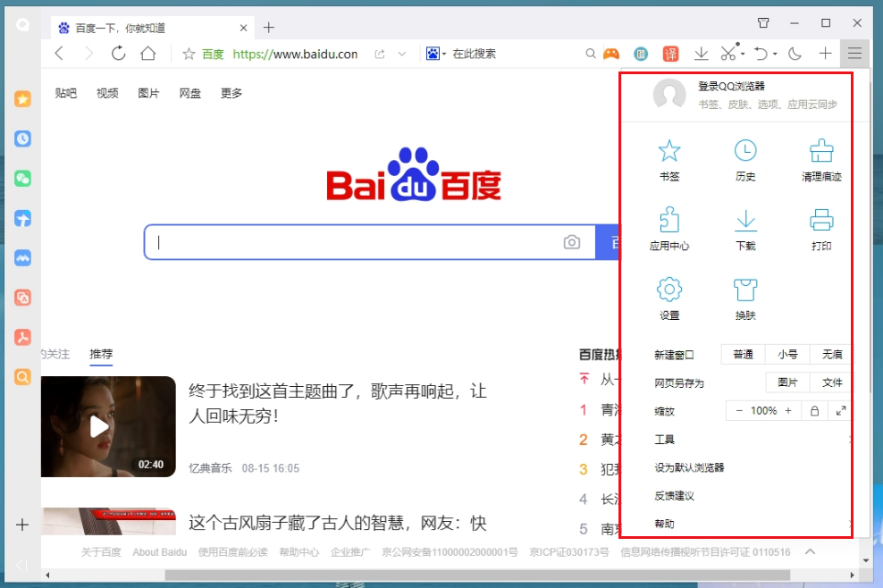This screenshot has width=883, height=588.
Task: Toggle fullscreen with the expand arrows icon
Action: click(841, 410)
